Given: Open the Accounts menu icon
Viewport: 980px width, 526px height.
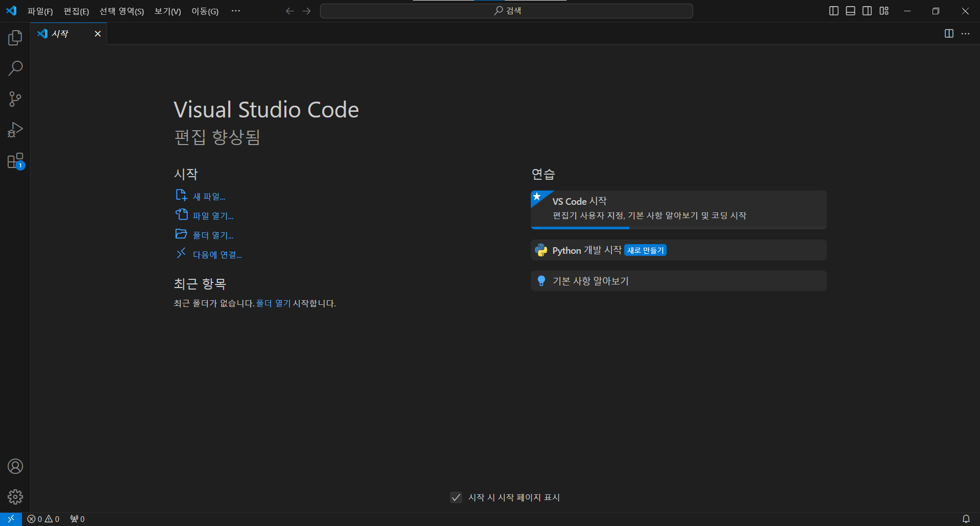Looking at the screenshot, I should point(15,466).
